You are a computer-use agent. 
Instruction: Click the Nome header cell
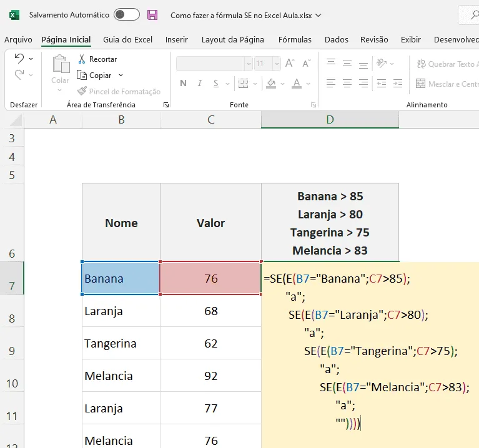[121, 223]
